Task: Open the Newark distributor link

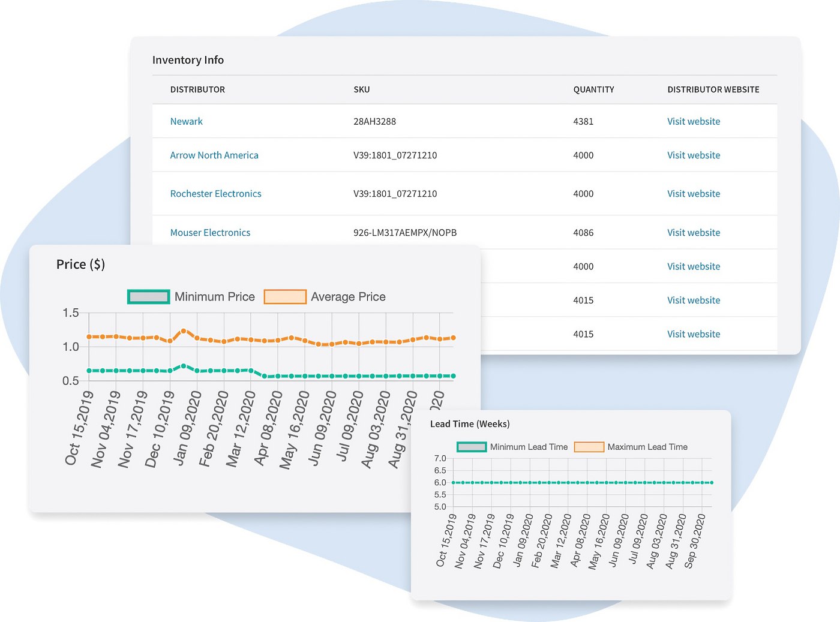Action: (186, 121)
